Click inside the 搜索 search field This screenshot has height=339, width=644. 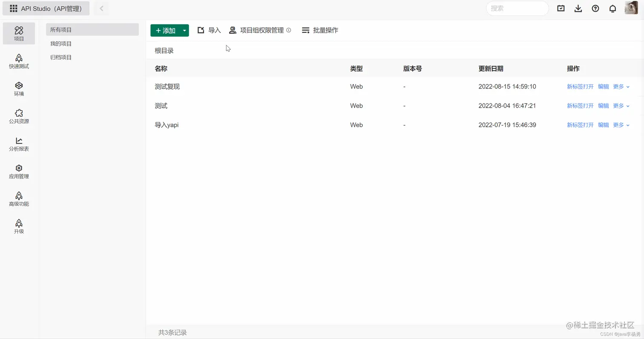pyautogui.click(x=517, y=8)
